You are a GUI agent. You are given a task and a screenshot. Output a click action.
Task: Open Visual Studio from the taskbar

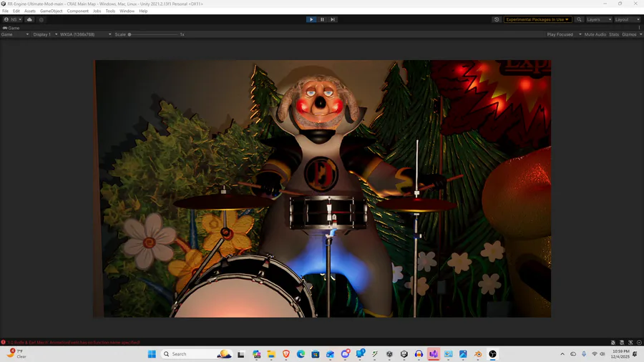click(x=434, y=354)
